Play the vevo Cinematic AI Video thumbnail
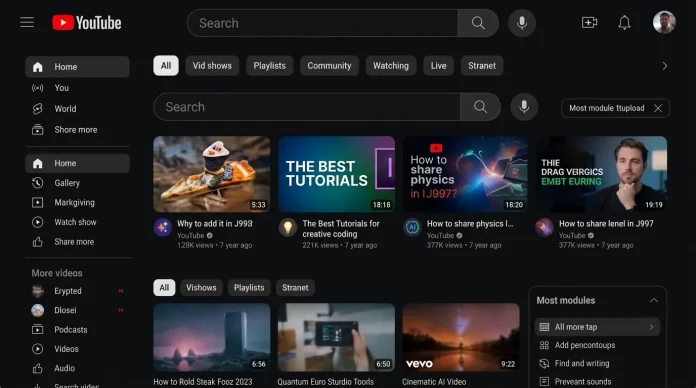 pyautogui.click(x=461, y=337)
